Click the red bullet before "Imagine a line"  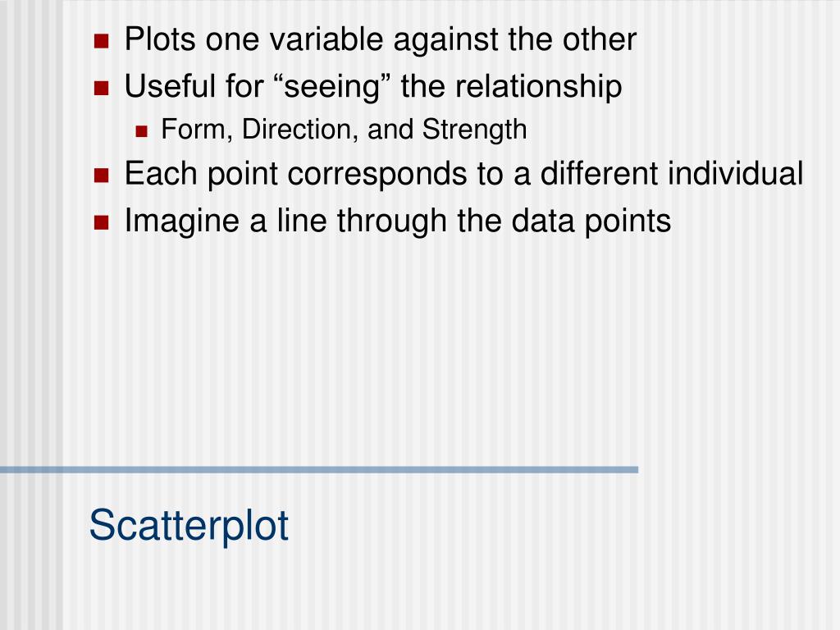101,222
